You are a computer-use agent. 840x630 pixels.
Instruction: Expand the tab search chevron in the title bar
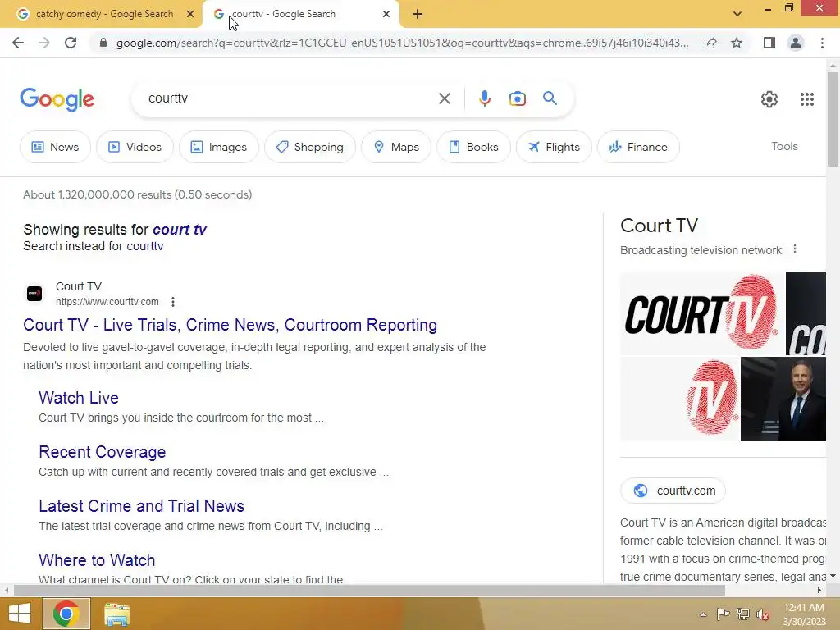[x=737, y=14]
